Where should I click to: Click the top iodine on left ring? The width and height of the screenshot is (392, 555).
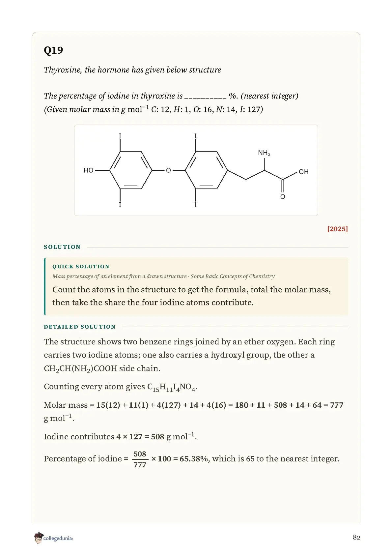(x=120, y=136)
